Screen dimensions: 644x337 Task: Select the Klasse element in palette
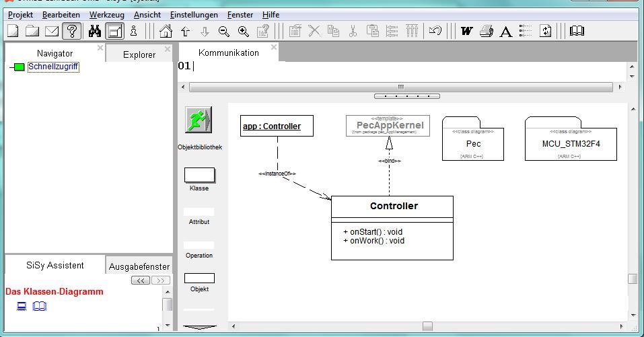pos(199,176)
